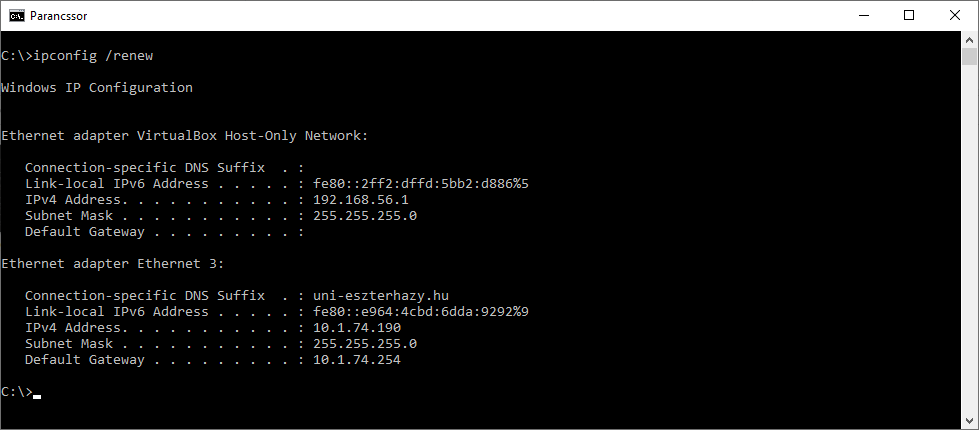This screenshot has width=979, height=430.
Task: Click the VirtualBox Host-Only Network adapter line
Action: [185, 136]
